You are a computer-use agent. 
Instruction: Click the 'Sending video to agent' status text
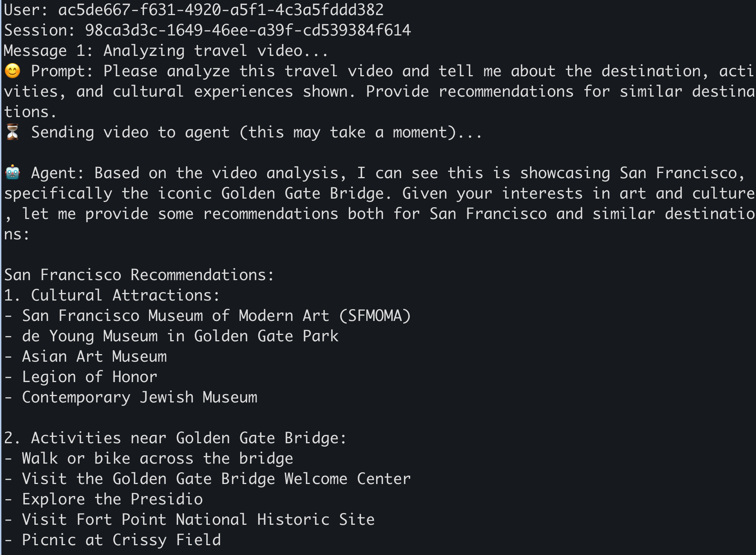pos(257,132)
